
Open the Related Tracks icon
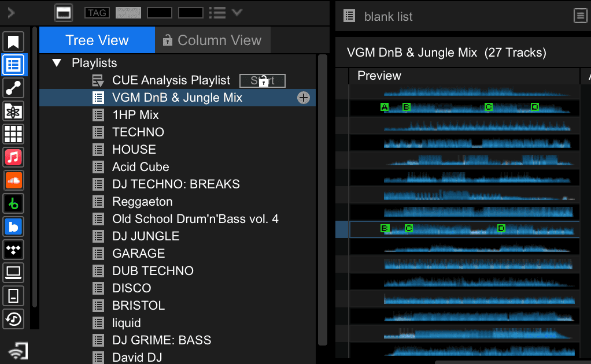[x=13, y=88]
